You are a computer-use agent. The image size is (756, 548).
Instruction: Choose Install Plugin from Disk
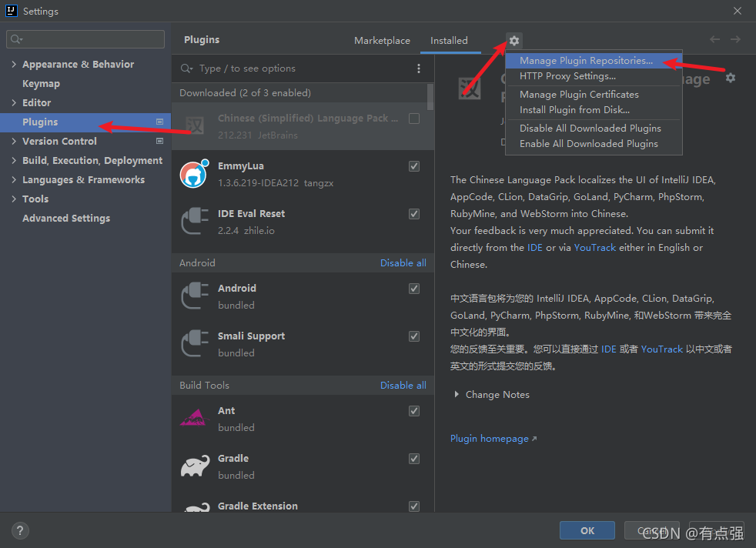tap(594, 110)
